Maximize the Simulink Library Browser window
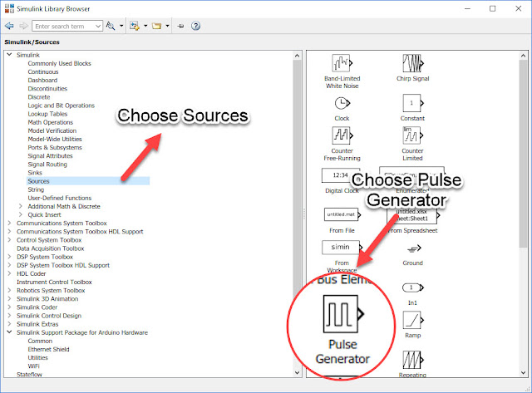 point(493,9)
